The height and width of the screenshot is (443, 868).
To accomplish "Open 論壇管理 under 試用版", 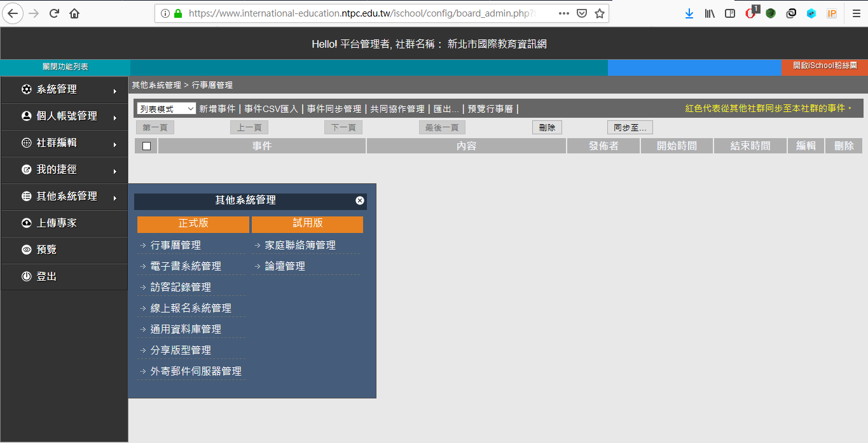I will coord(285,266).
